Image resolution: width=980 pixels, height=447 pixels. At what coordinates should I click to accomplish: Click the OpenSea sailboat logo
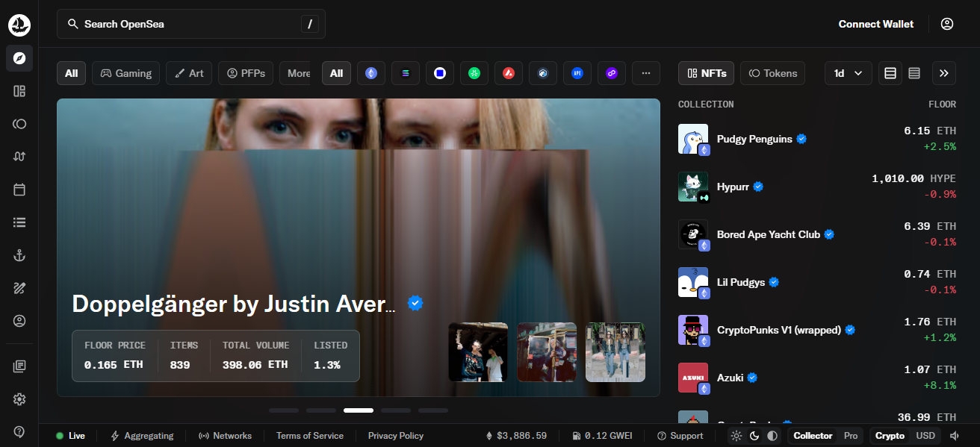19,25
